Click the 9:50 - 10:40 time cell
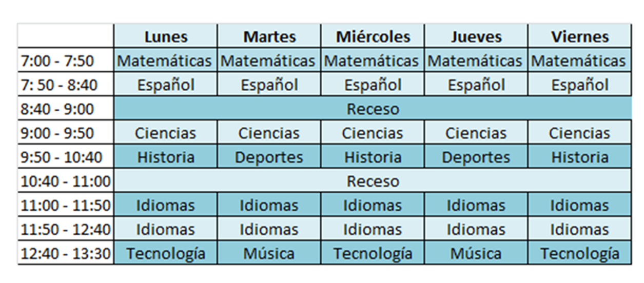 click(x=66, y=157)
